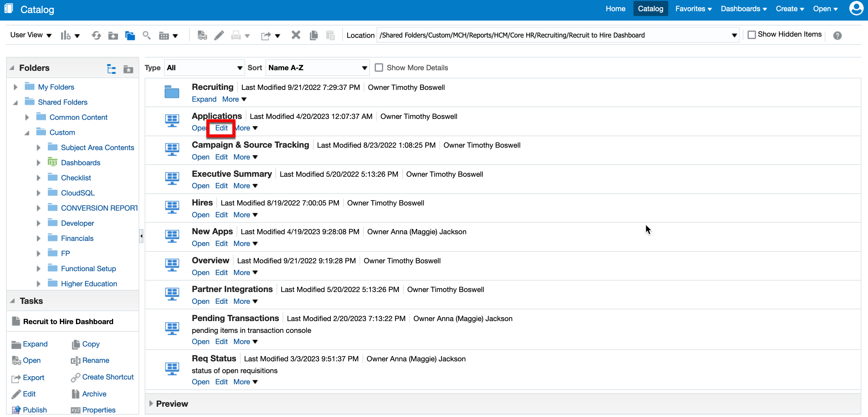Change sorting via the Name A-Z dropdown
868x417 pixels.
point(317,67)
